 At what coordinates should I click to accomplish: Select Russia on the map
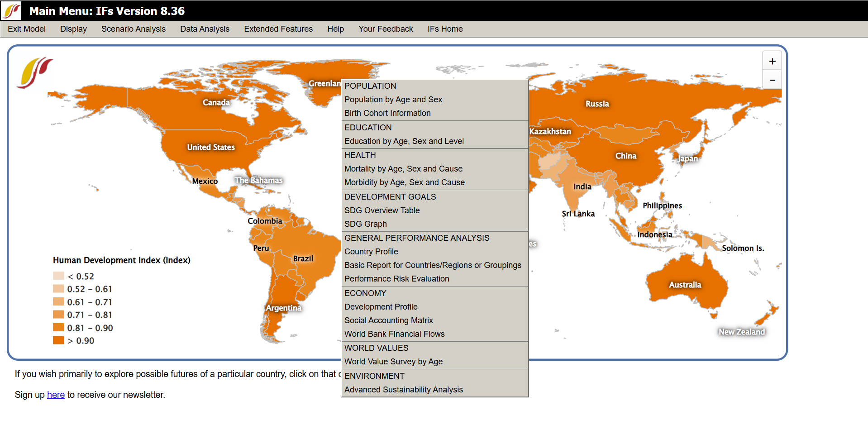click(597, 104)
